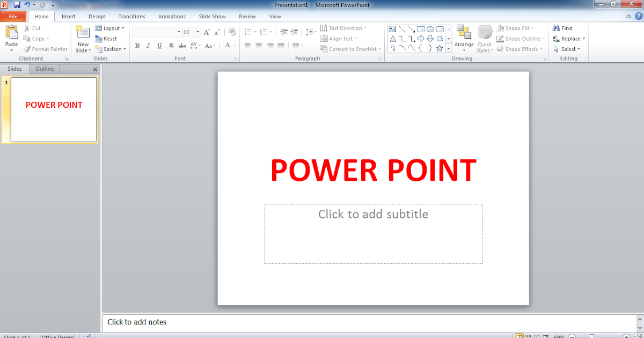The image size is (644, 338).
Task: Click the 'Click to add subtitle' placeholder
Action: 374,234
